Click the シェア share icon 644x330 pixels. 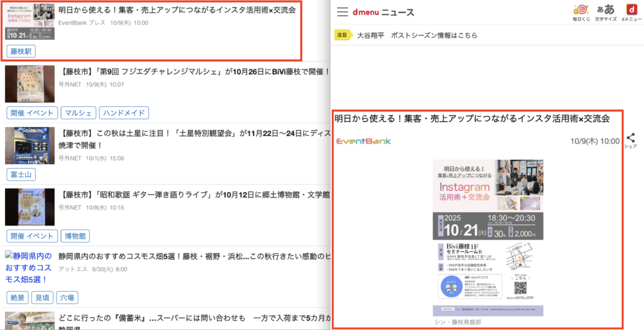pos(630,140)
